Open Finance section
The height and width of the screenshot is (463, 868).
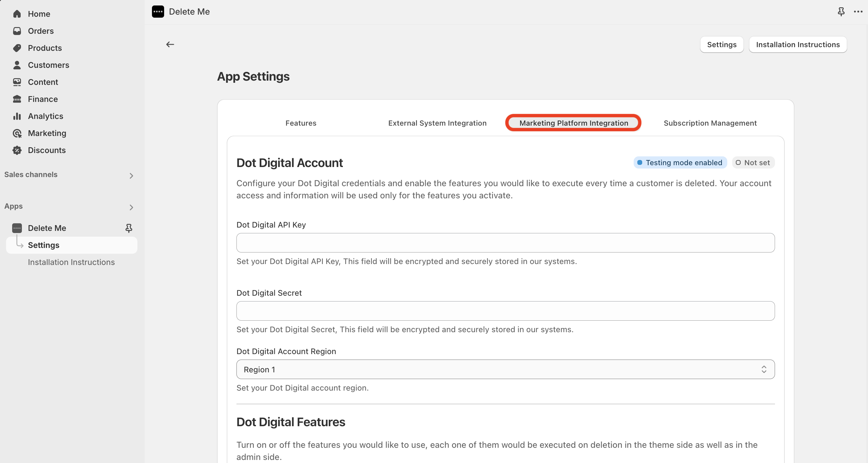pos(43,99)
